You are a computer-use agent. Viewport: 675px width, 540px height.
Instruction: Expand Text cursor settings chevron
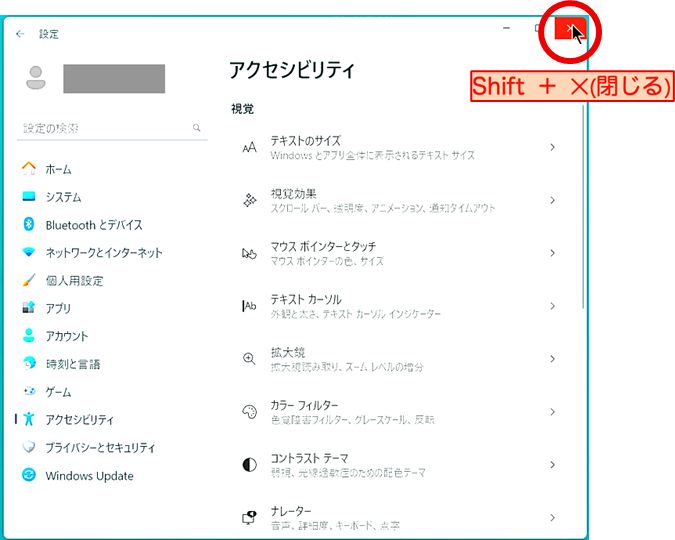[552, 306]
